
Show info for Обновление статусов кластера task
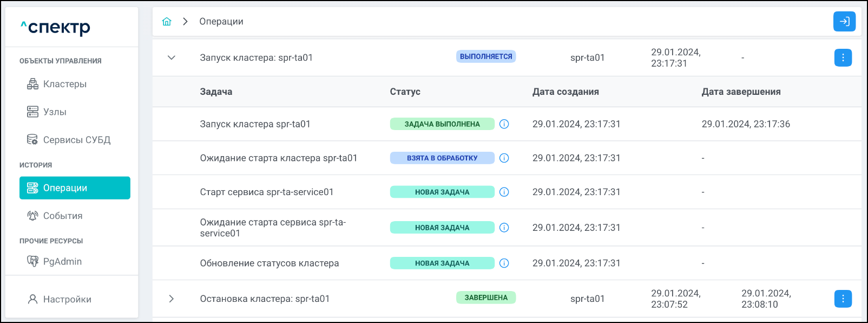[504, 263]
